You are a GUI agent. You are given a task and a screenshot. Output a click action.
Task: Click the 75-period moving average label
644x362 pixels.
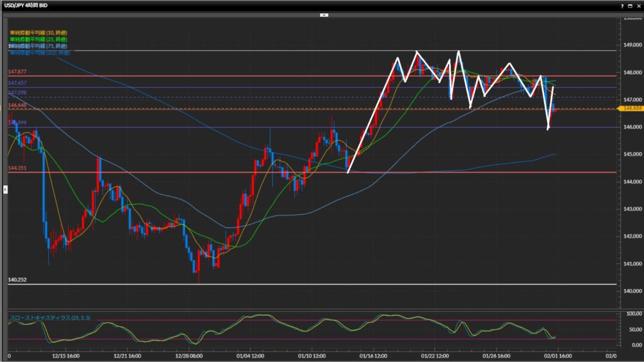(39, 47)
